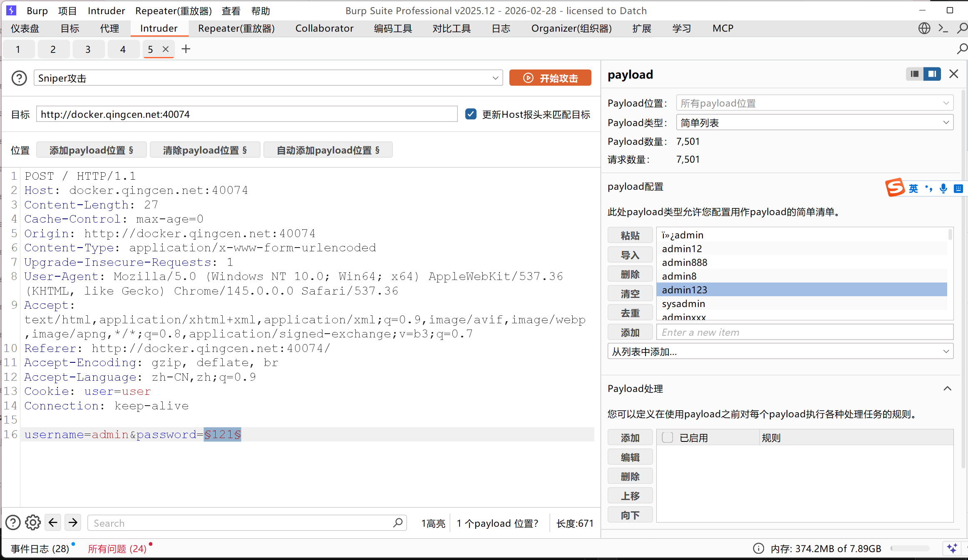The width and height of the screenshot is (968, 560).
Task: Select Intruder tab number 3
Action: coord(88,50)
